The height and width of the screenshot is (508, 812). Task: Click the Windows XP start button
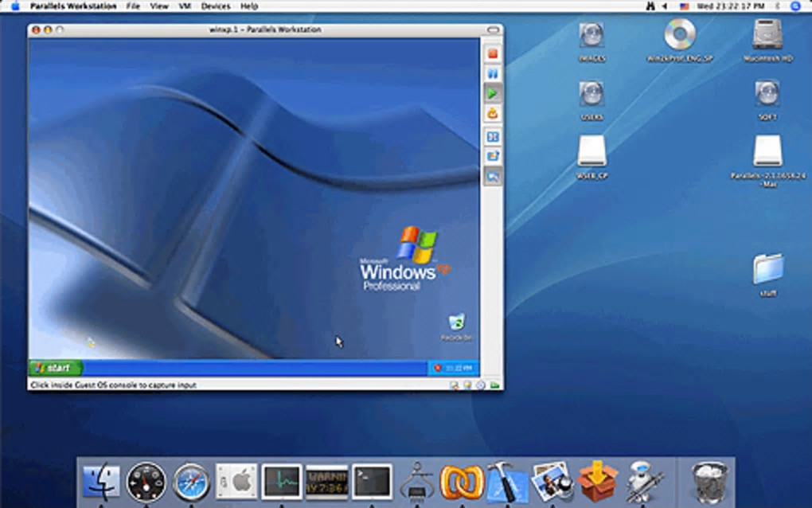[x=56, y=368]
